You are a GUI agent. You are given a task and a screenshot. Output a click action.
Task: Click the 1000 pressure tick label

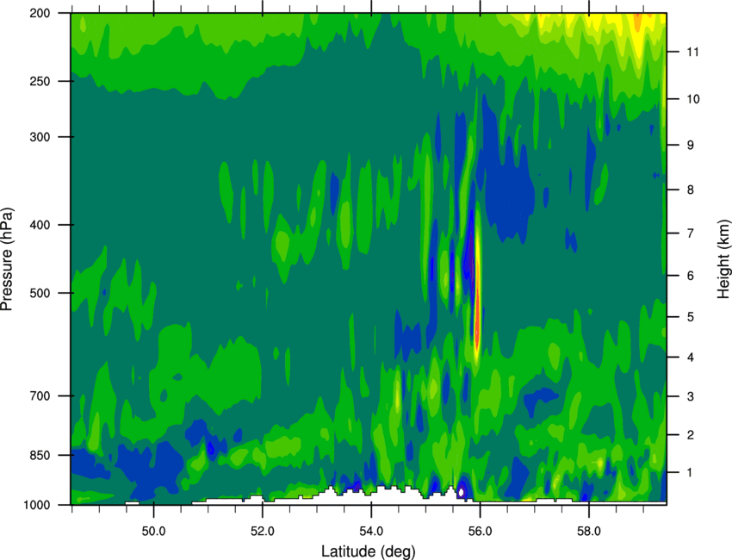pos(36,505)
